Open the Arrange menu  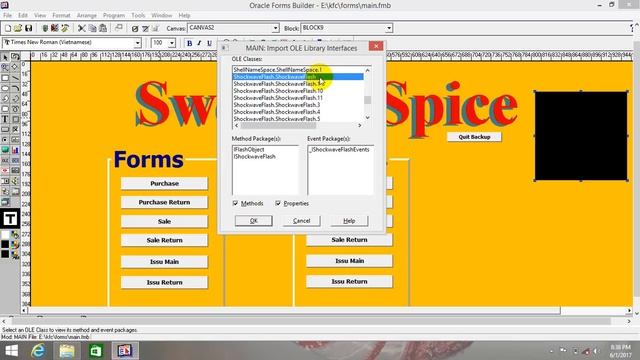coord(87,16)
